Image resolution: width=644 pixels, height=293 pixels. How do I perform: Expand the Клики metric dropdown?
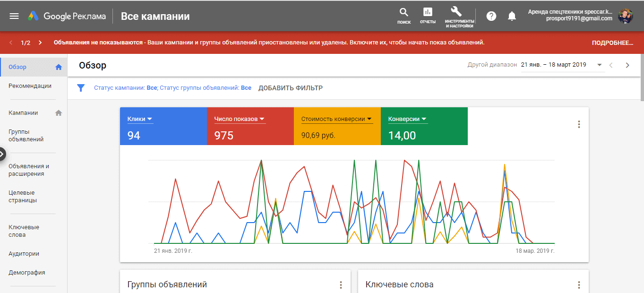pos(150,119)
